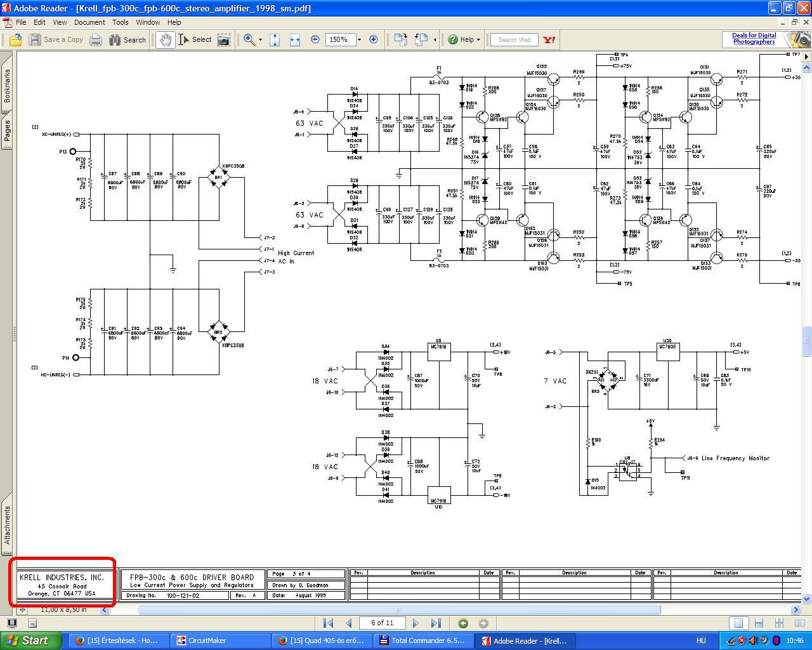This screenshot has width=812, height=650.
Task: Open the Windows Start menu
Action: pos(31,640)
